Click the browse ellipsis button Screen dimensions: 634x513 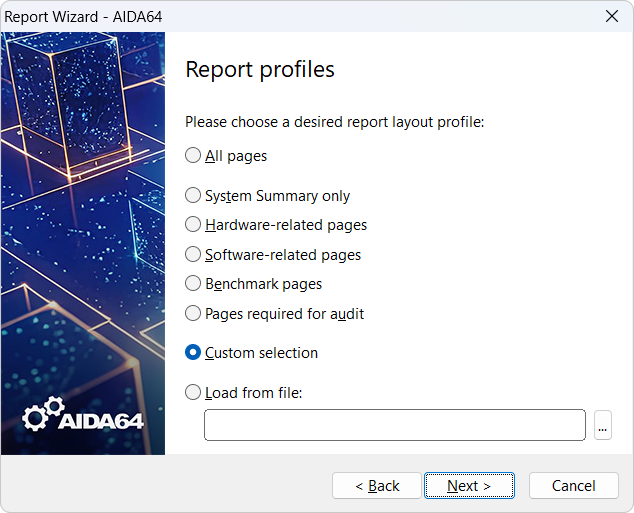[602, 425]
